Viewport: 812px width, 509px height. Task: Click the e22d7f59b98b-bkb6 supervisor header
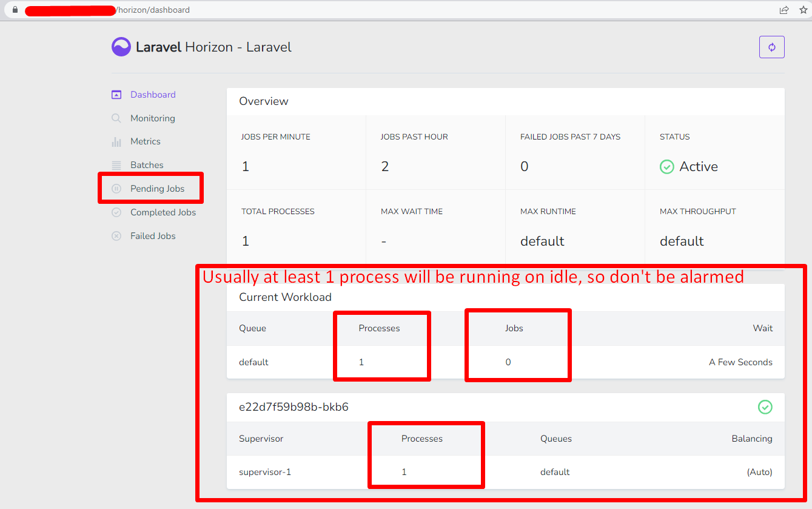coord(294,407)
